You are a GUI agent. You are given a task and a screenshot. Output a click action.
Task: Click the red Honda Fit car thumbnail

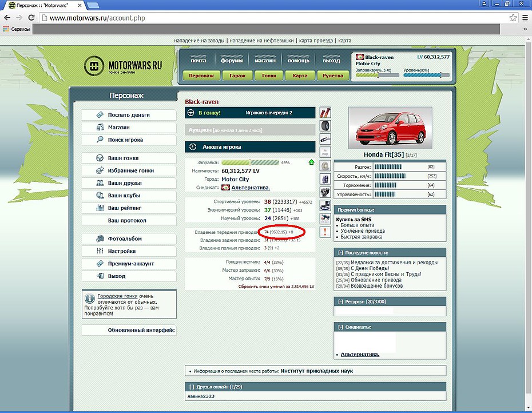pyautogui.click(x=390, y=128)
